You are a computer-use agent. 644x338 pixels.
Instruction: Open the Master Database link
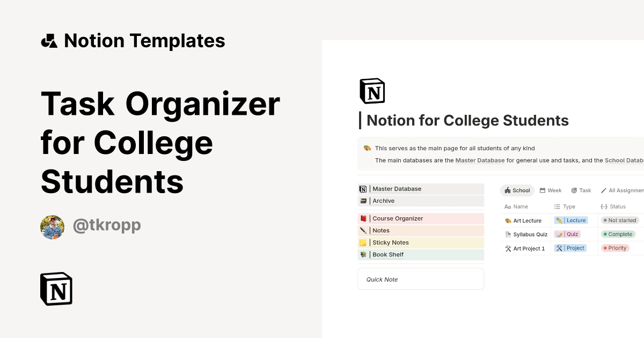(x=480, y=160)
